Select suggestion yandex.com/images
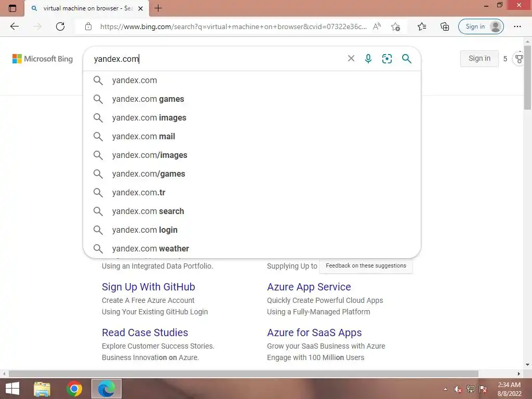This screenshot has width=532, height=399. click(252, 155)
